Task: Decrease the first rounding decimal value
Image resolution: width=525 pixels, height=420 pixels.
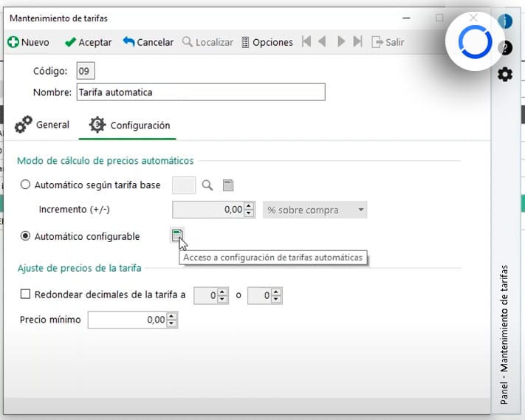Action: (222, 299)
